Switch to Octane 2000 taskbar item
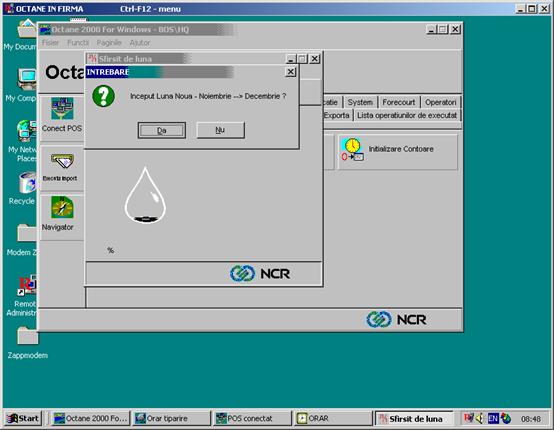 point(90,419)
